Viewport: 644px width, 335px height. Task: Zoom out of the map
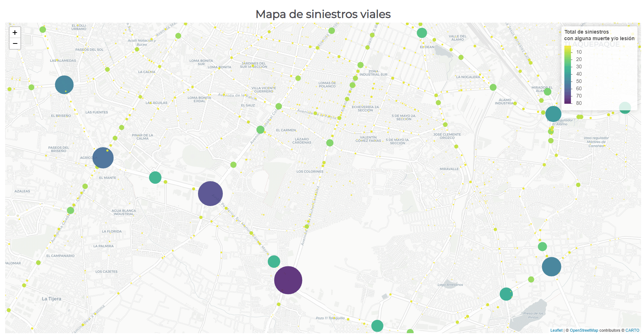coord(15,43)
